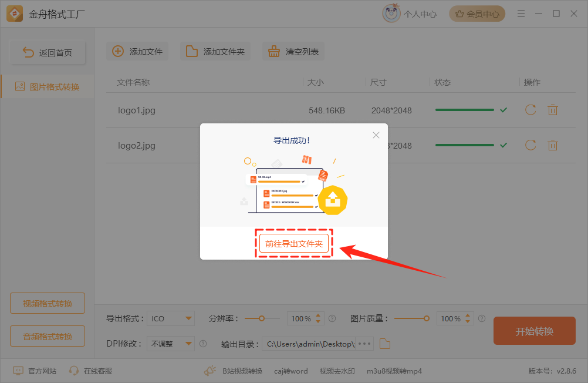Screen dimensions: 588x383
Task: Retry conversion of logo1.jpg
Action: (530, 110)
